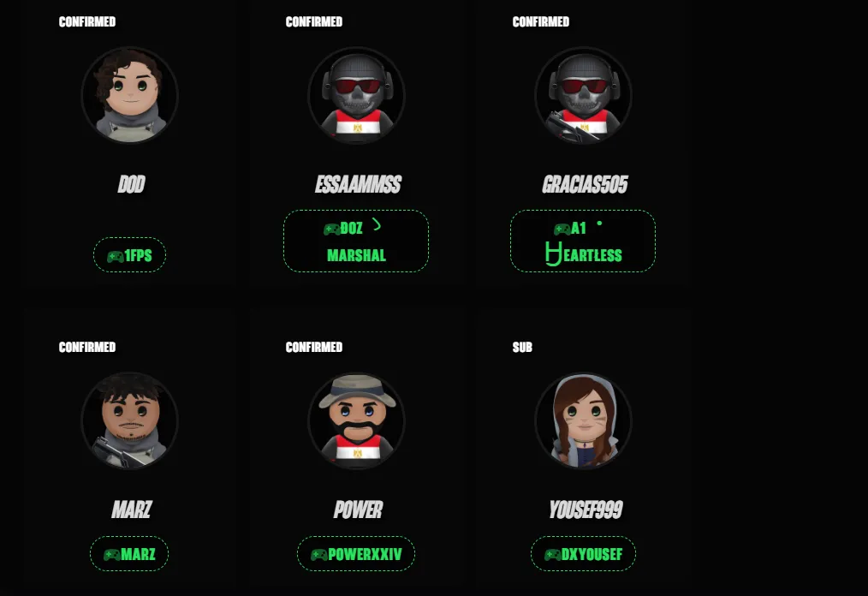The image size is (868, 596).
Task: Open MARZ's bearded avatar picture
Action: pos(129,420)
